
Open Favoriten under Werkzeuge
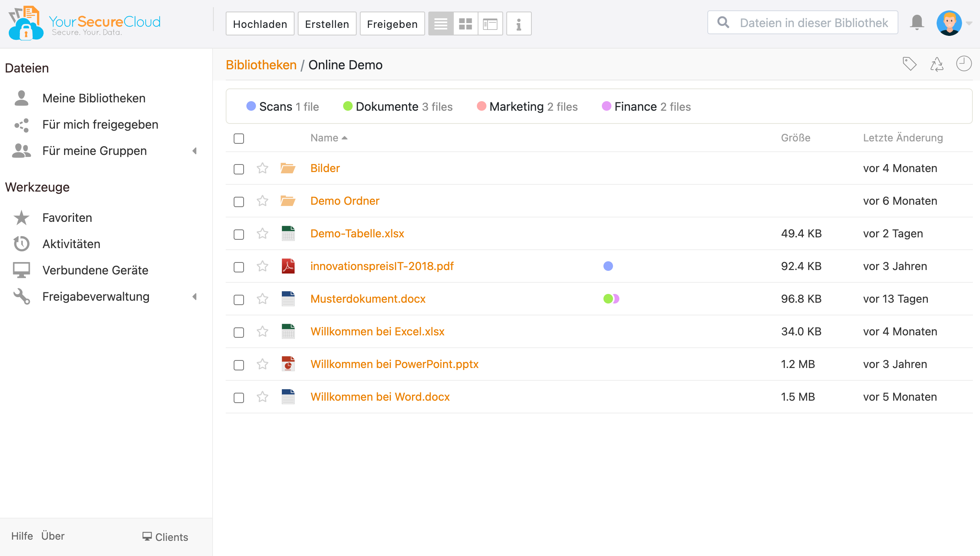(x=67, y=217)
